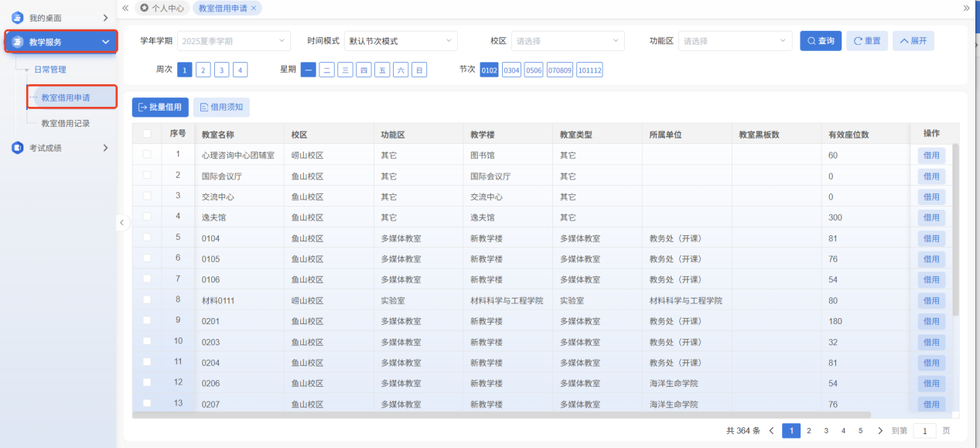Open the 校区 select dropdown
980x448 pixels.
[567, 41]
